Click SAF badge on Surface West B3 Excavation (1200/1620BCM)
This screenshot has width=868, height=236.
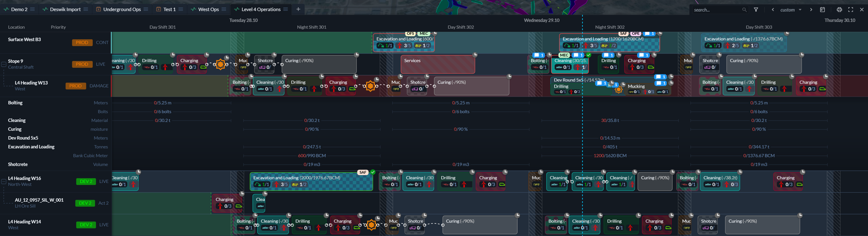click(623, 33)
